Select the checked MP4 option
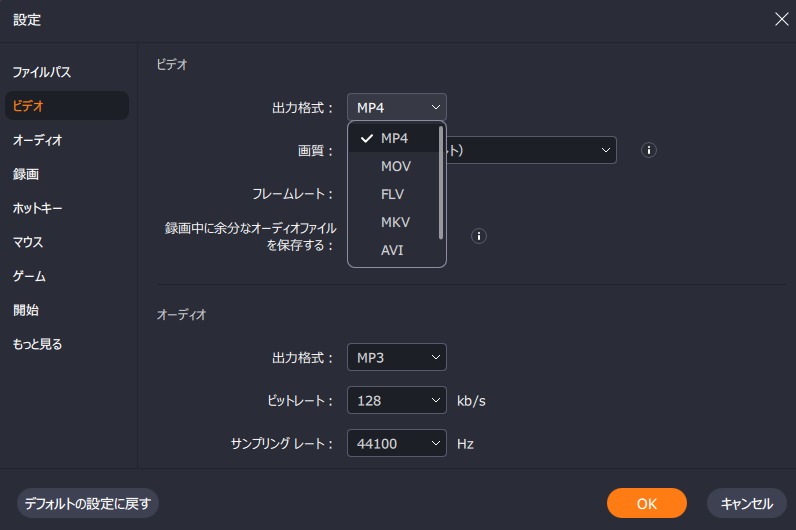796x530 pixels. (x=394, y=138)
